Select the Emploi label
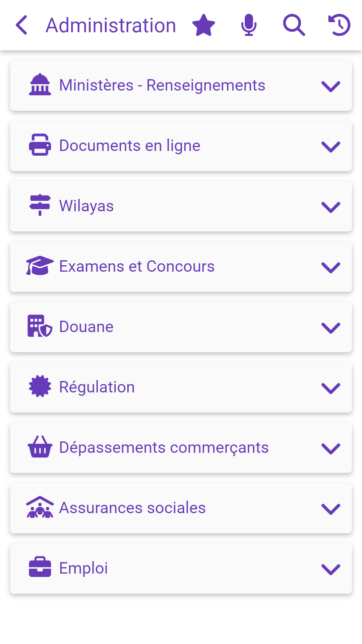The width and height of the screenshot is (362, 644). (x=83, y=569)
